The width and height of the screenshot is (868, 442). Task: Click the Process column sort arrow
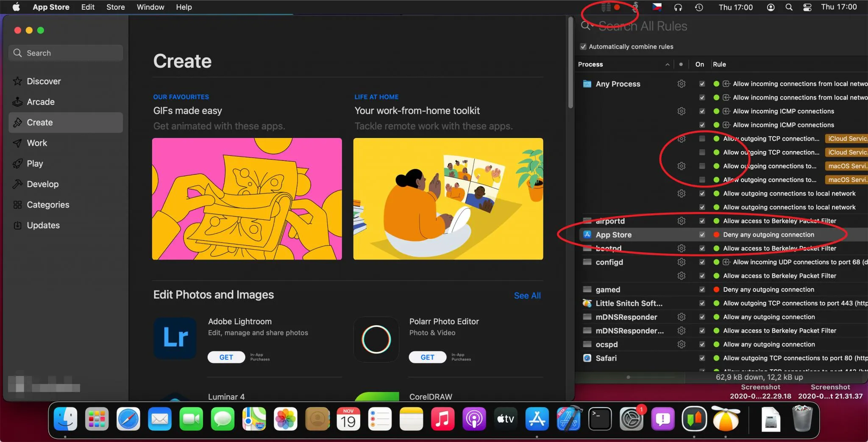[x=667, y=64]
